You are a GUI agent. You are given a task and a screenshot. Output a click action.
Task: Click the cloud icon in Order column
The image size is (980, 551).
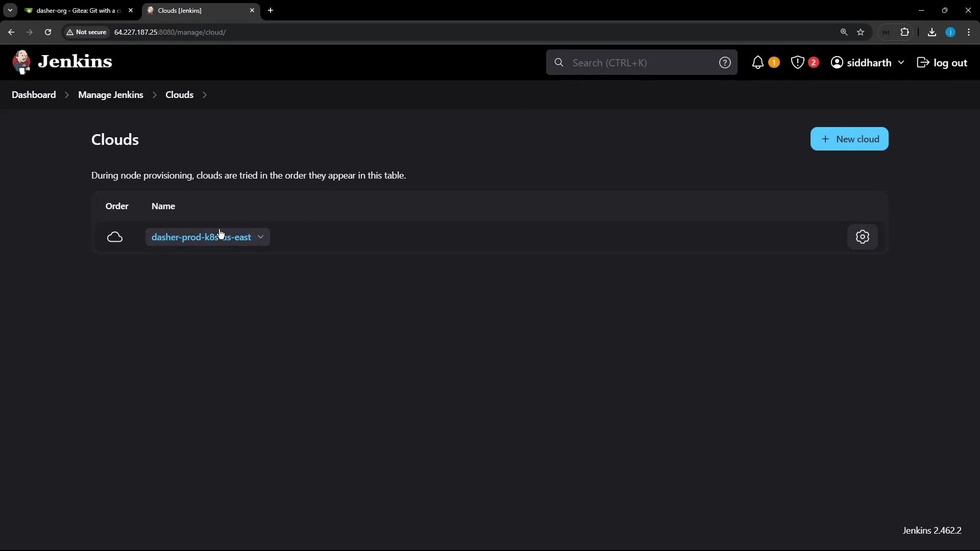[x=115, y=237]
